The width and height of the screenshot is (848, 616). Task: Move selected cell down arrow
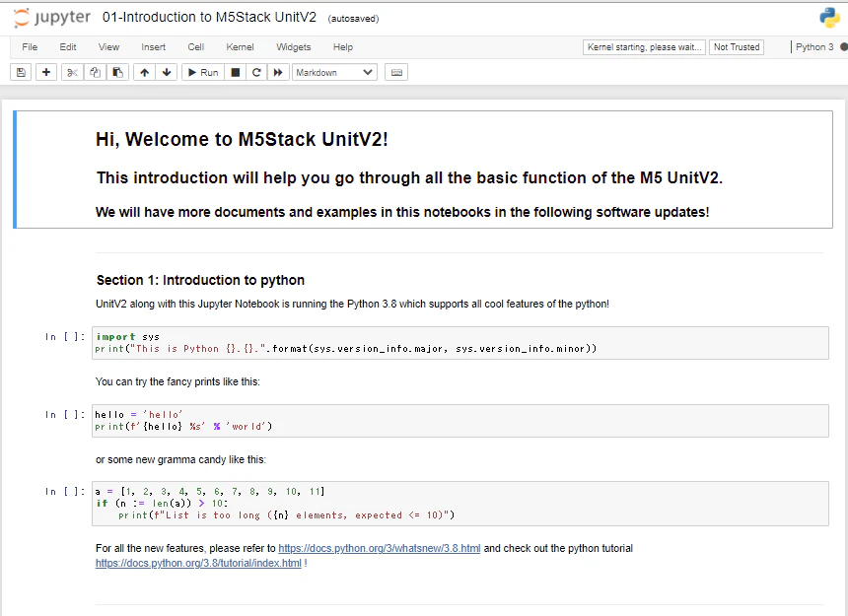pos(167,72)
